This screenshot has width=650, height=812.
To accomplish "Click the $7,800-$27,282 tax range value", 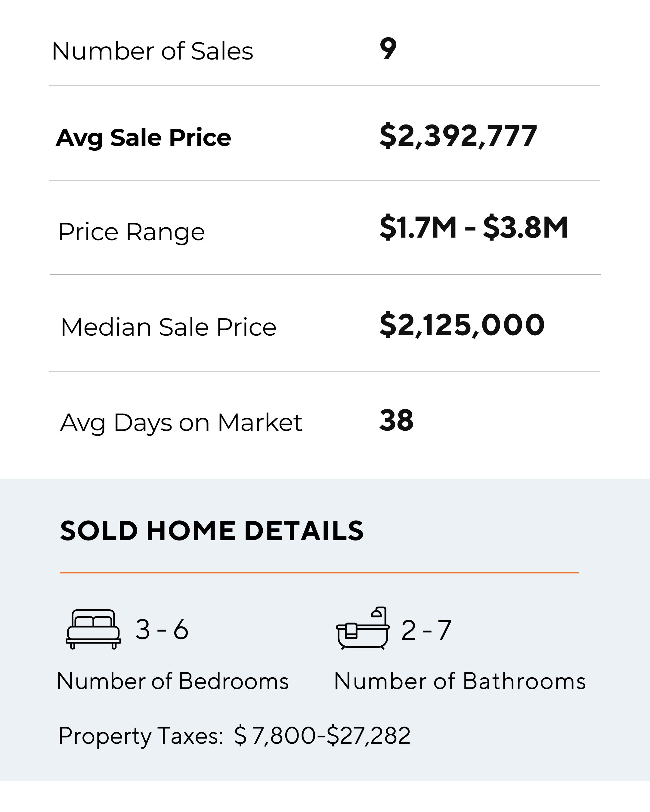I will tap(322, 736).
